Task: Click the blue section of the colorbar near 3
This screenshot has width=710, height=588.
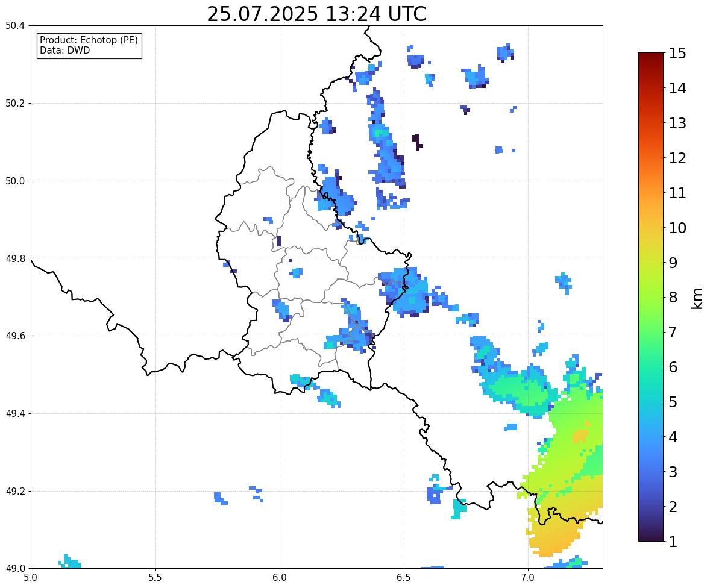Action: point(651,472)
